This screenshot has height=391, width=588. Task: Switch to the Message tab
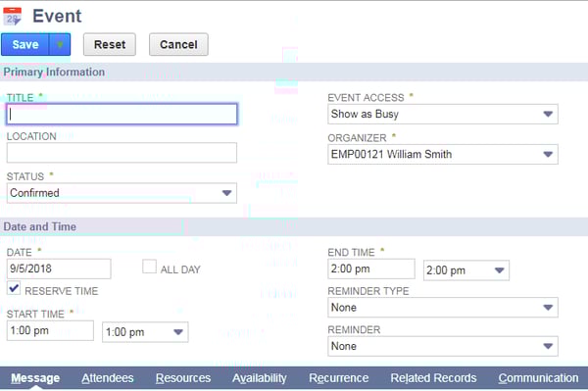click(x=35, y=378)
